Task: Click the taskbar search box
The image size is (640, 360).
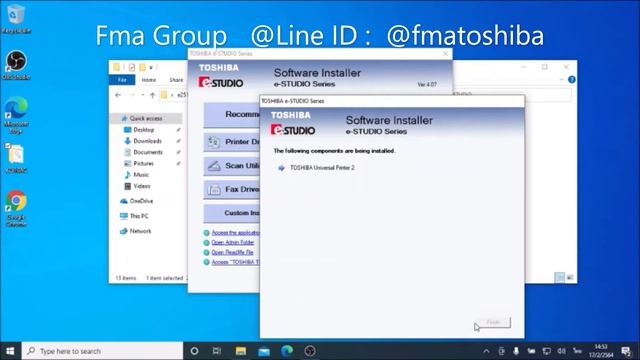Action: click(x=102, y=351)
